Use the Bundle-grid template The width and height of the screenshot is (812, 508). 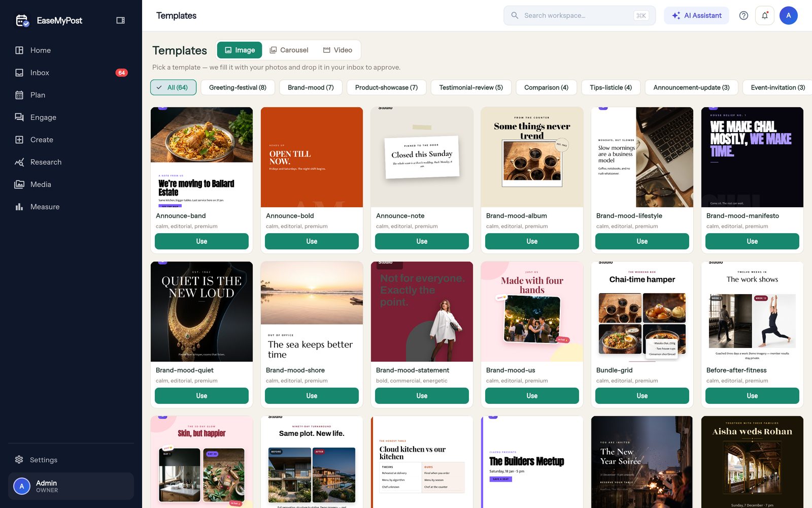[x=642, y=396]
